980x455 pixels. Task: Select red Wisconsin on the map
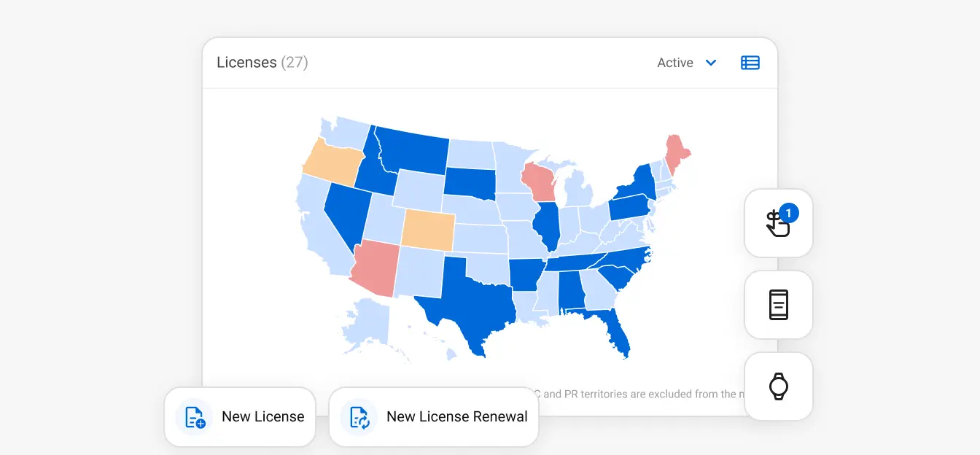click(538, 182)
